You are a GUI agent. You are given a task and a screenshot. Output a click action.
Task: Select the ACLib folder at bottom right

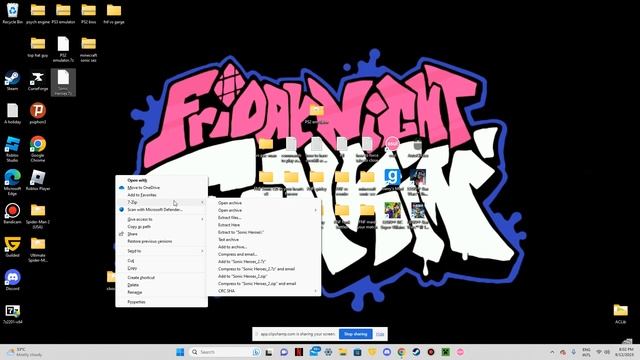[x=620, y=313]
